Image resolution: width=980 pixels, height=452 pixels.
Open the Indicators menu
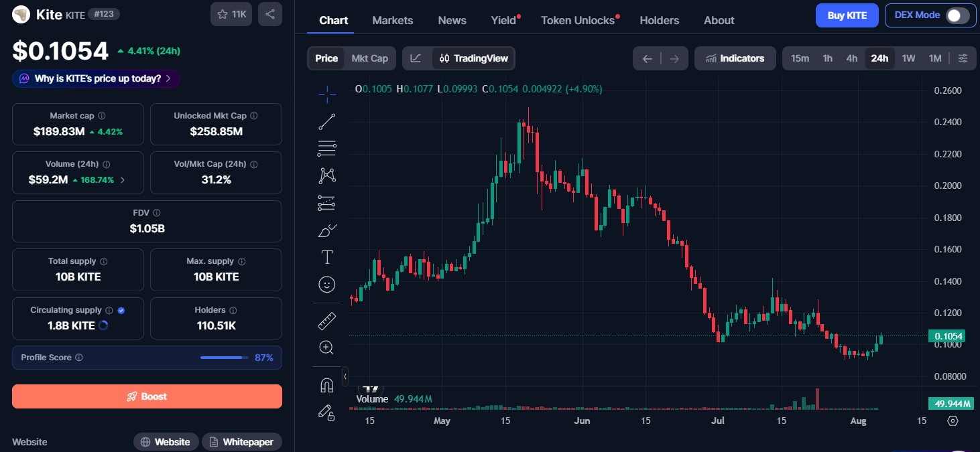pos(735,58)
